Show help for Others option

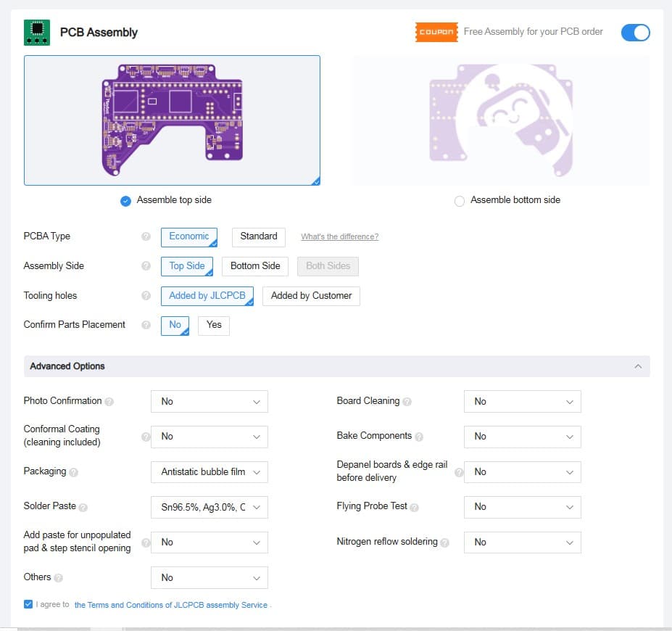[x=59, y=578]
